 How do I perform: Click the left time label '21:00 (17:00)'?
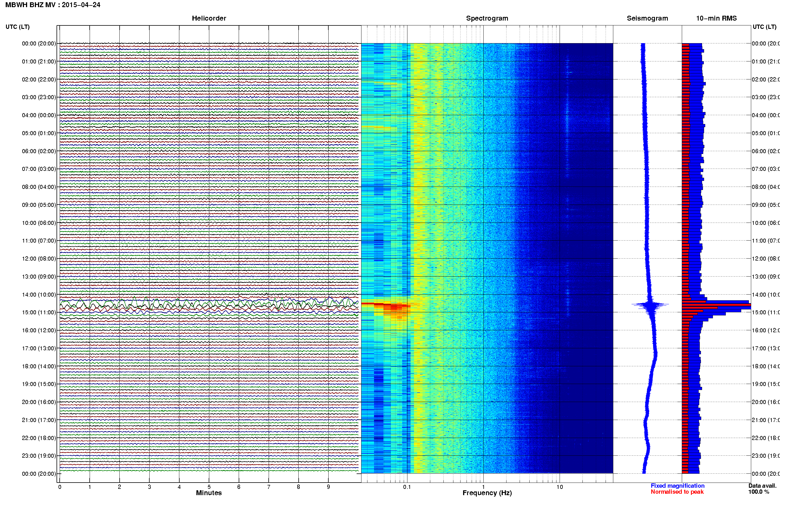pyautogui.click(x=39, y=420)
